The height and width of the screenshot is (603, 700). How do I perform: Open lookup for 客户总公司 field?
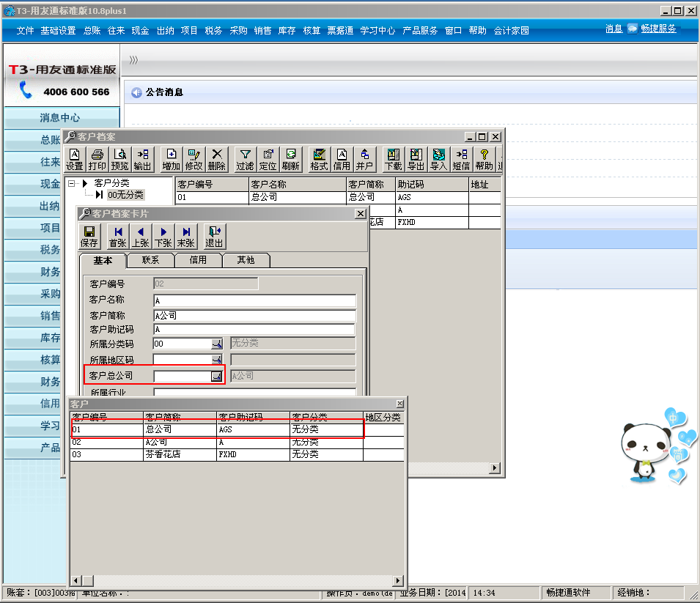pyautogui.click(x=216, y=377)
